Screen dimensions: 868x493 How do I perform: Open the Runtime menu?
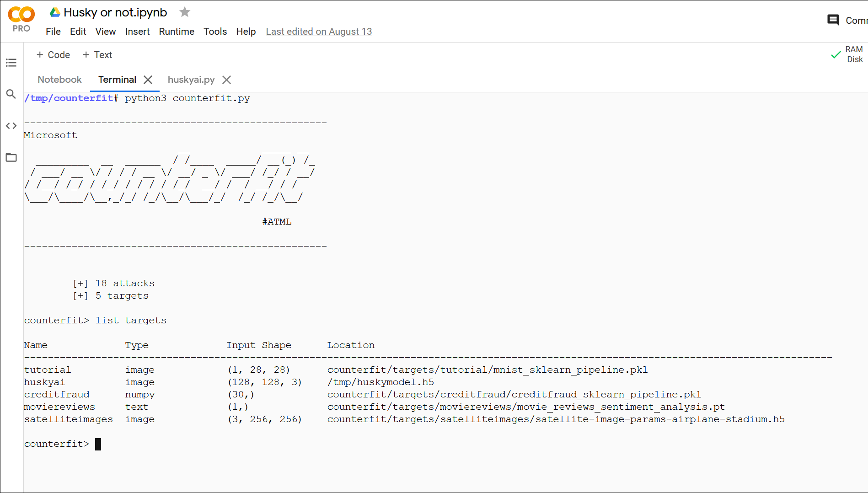(x=177, y=32)
